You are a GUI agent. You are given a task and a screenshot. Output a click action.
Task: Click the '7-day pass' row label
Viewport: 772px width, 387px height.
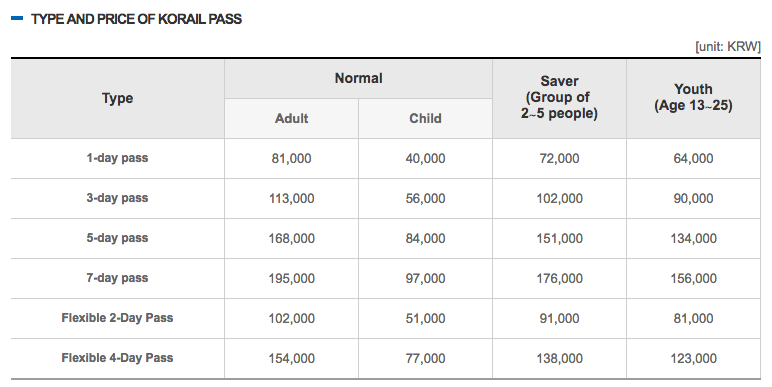[117, 278]
